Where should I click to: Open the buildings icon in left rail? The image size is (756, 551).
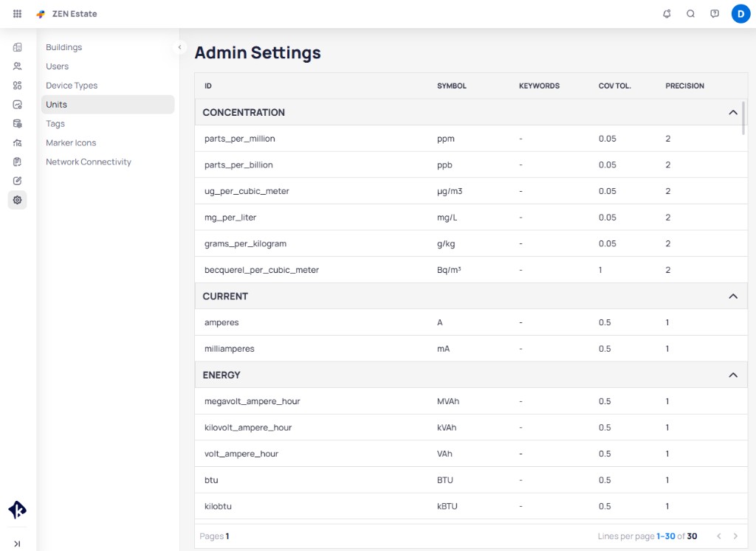pyautogui.click(x=18, y=47)
